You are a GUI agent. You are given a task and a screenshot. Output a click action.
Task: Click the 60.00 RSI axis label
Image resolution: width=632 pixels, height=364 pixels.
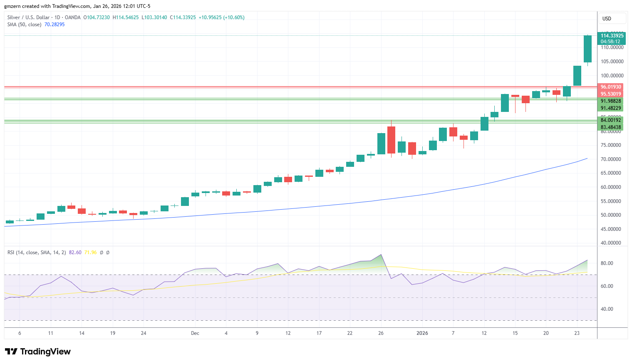(607, 286)
